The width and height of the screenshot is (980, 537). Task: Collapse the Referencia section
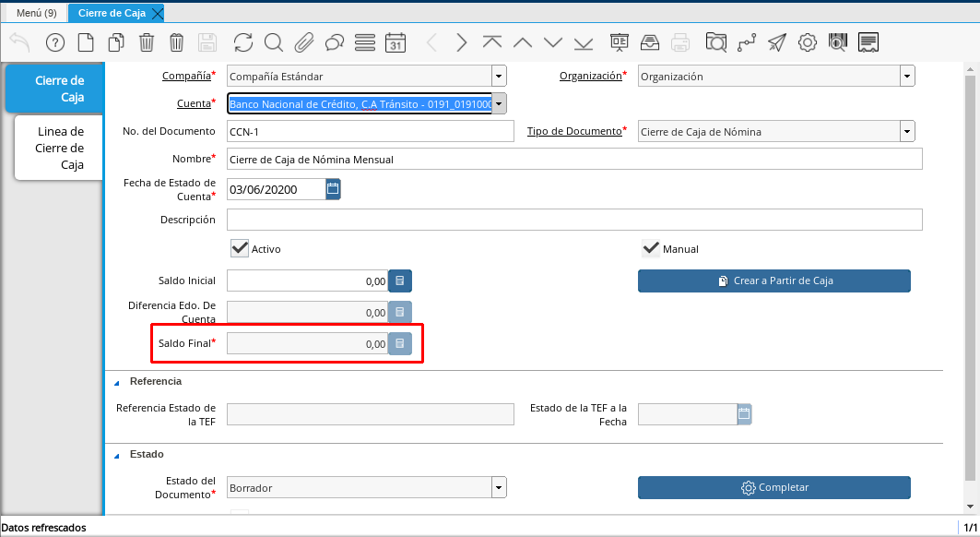(x=117, y=382)
